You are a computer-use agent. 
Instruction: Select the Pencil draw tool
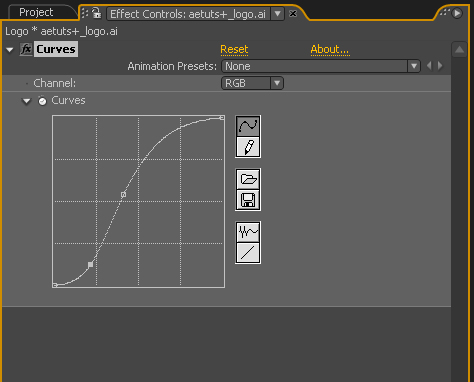[248, 147]
